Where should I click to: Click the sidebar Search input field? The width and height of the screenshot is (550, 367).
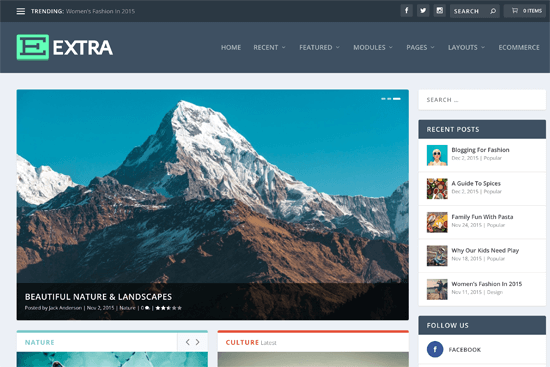pyautogui.click(x=482, y=100)
